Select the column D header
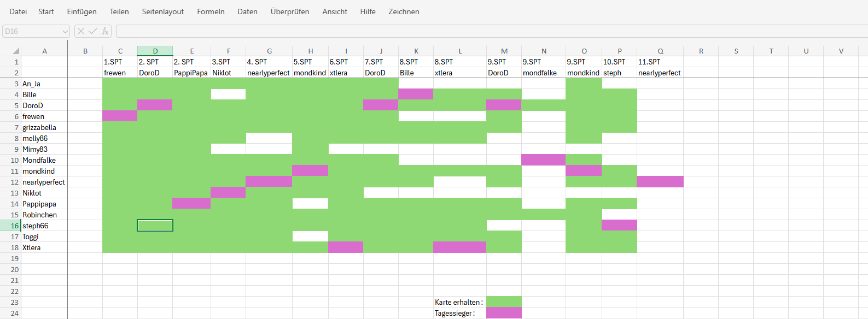 point(155,51)
